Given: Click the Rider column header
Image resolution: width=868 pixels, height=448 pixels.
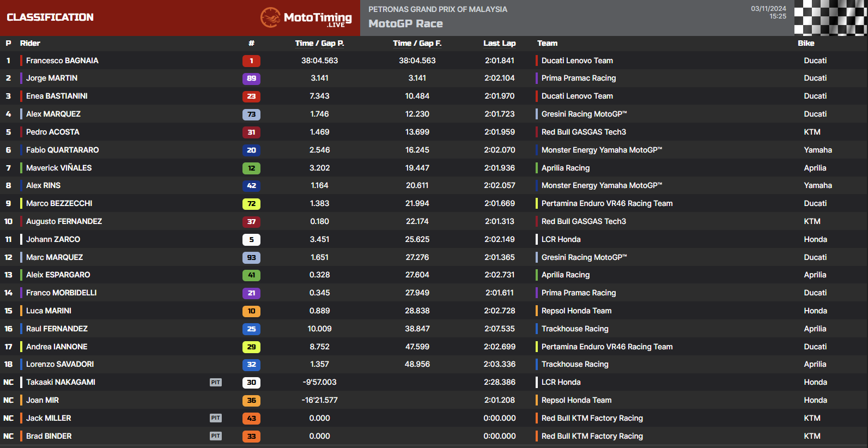Looking at the screenshot, I should [x=30, y=43].
